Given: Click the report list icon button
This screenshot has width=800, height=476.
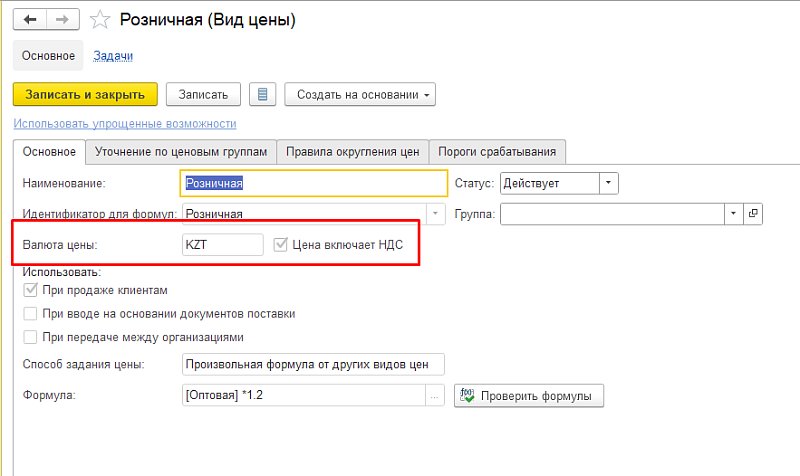Looking at the screenshot, I should [x=263, y=95].
